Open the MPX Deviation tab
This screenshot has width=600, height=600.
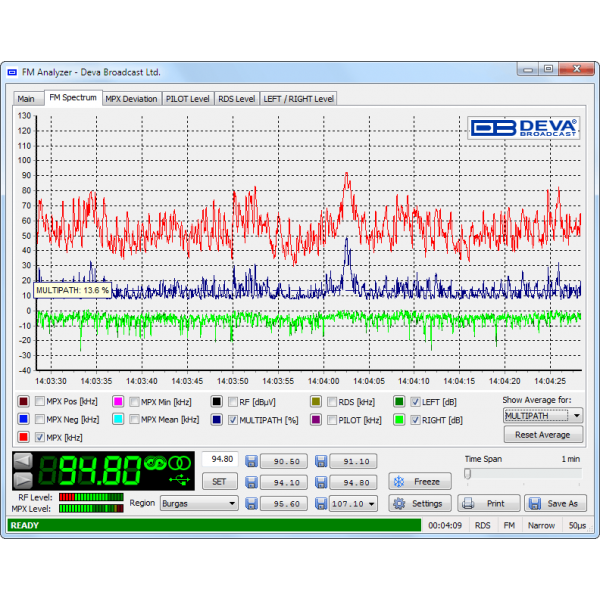pos(131,99)
